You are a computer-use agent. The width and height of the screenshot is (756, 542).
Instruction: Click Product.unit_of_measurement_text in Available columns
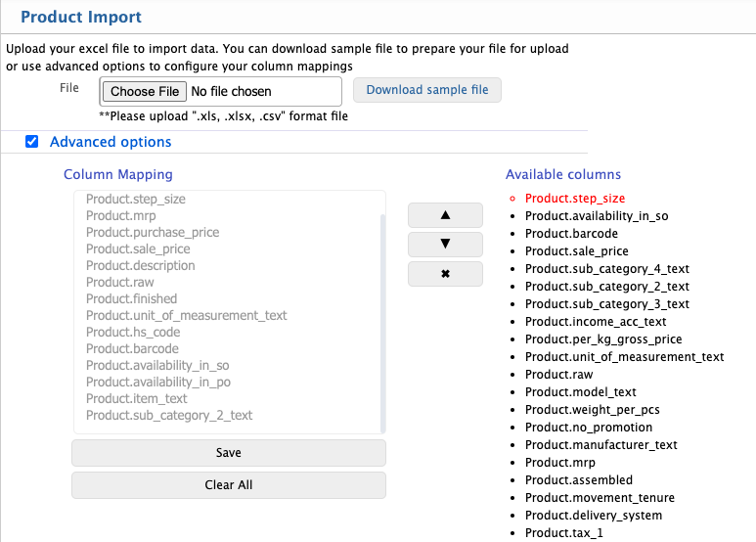click(x=624, y=357)
